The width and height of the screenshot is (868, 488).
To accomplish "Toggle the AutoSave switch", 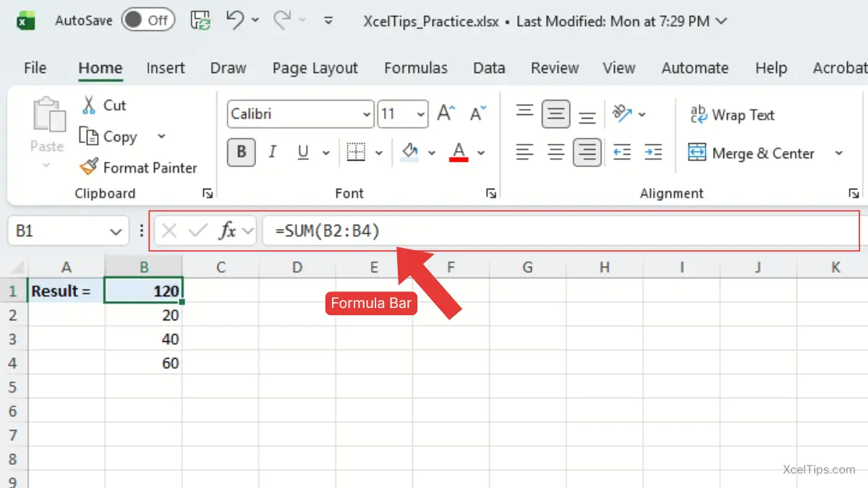I will pos(148,20).
